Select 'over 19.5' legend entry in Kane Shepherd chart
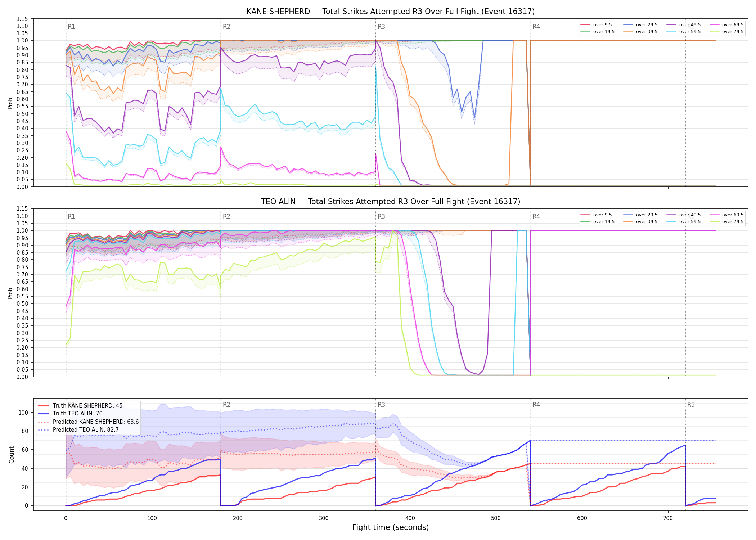This screenshot has width=756, height=540. pos(598,32)
